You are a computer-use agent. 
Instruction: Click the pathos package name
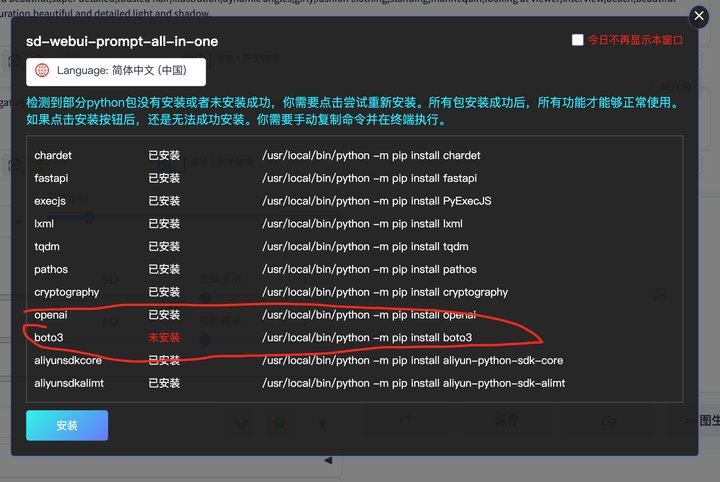[51, 269]
